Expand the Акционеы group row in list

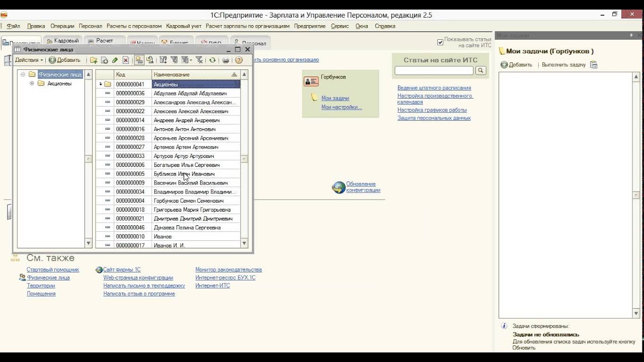point(101,84)
